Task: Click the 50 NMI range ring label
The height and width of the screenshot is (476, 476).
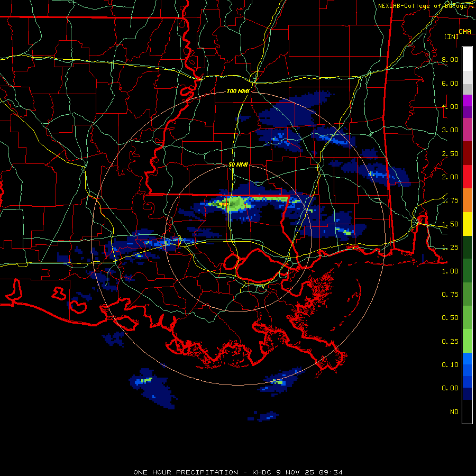Action: click(238, 164)
